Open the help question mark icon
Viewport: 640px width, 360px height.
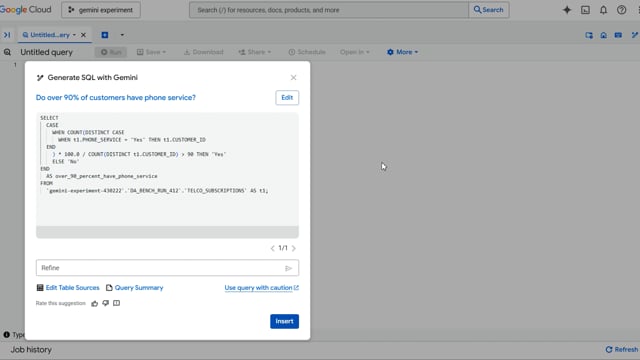[622, 10]
